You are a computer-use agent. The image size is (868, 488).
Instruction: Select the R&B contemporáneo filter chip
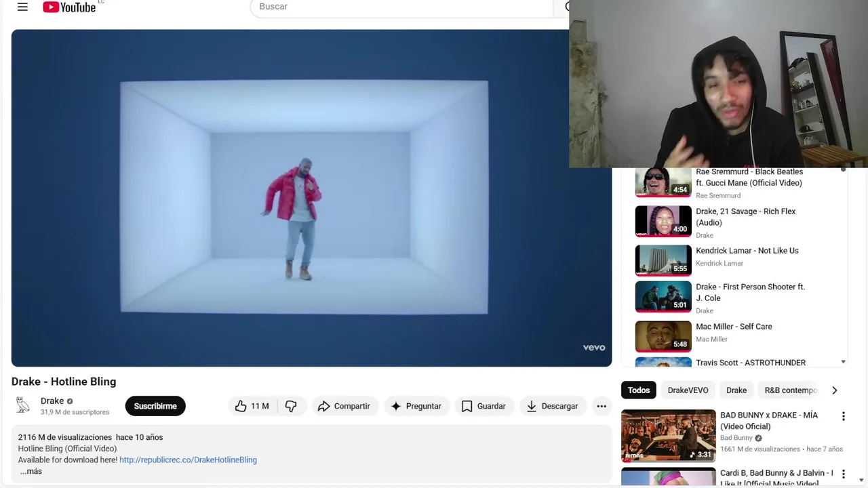[790, 390]
